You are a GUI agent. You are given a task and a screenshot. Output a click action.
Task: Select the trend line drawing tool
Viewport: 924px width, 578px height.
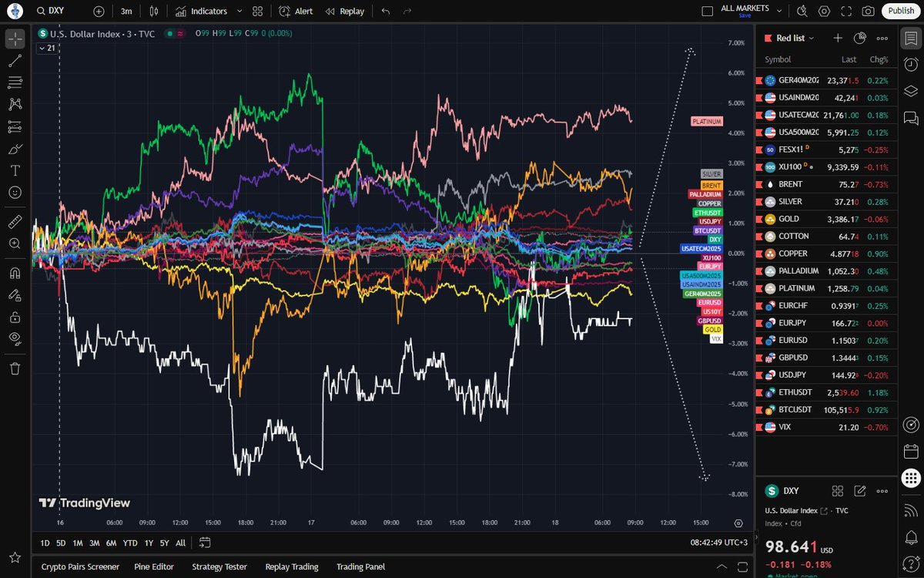[x=15, y=61]
